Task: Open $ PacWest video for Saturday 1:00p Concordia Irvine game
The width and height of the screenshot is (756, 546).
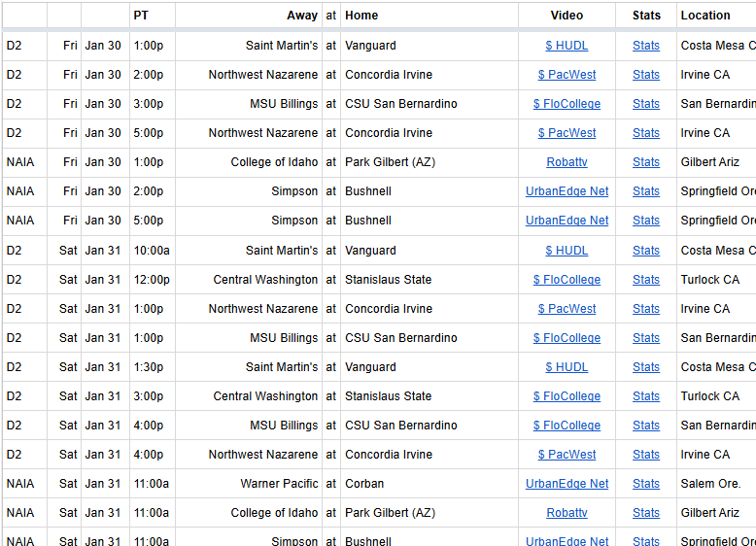Action: tap(567, 309)
